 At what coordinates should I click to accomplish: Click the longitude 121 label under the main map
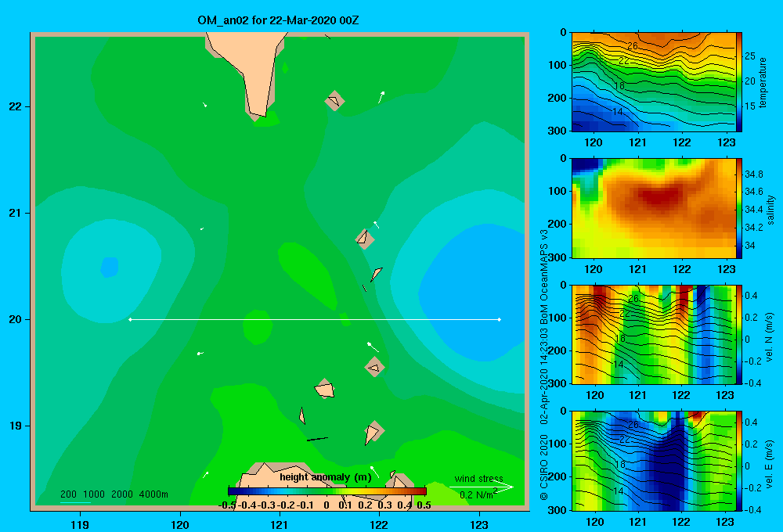(x=280, y=524)
